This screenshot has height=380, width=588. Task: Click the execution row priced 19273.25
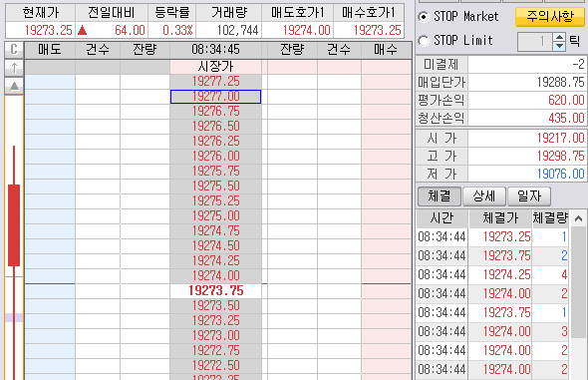(x=492, y=237)
